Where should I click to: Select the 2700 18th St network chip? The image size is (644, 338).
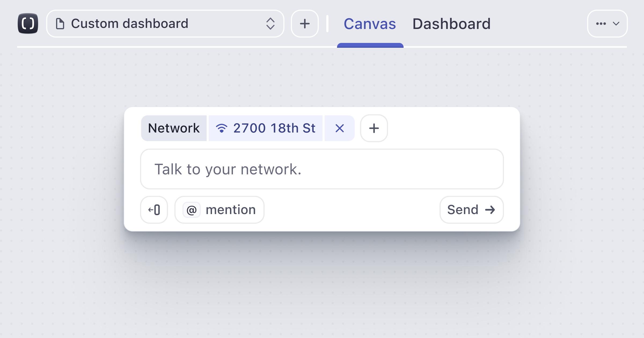coord(274,128)
